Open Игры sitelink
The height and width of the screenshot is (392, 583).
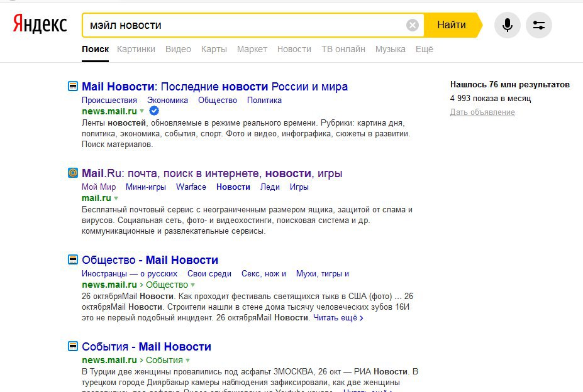pos(299,187)
